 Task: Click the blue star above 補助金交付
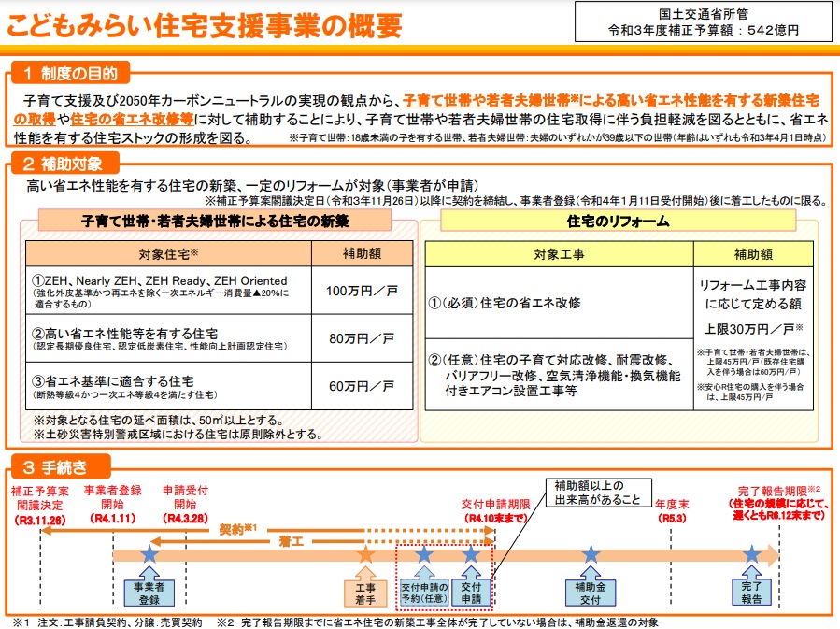590,555
